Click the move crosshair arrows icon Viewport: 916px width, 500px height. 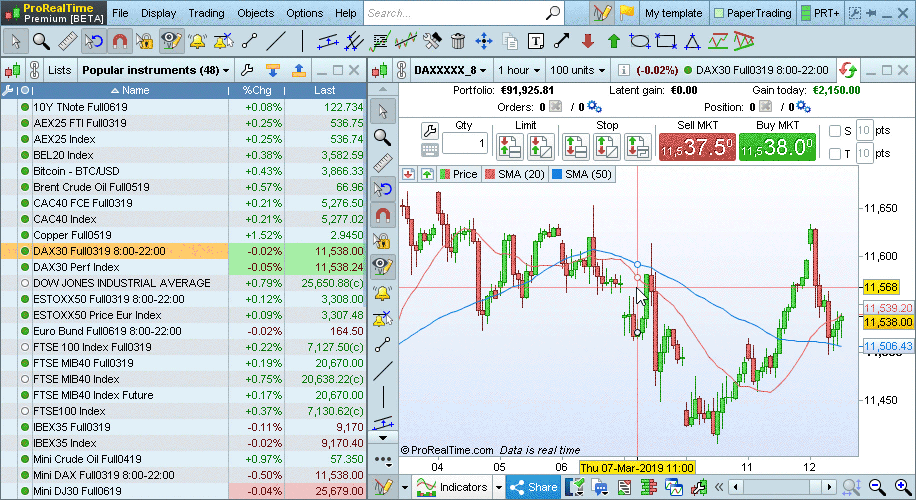pyautogui.click(x=484, y=41)
